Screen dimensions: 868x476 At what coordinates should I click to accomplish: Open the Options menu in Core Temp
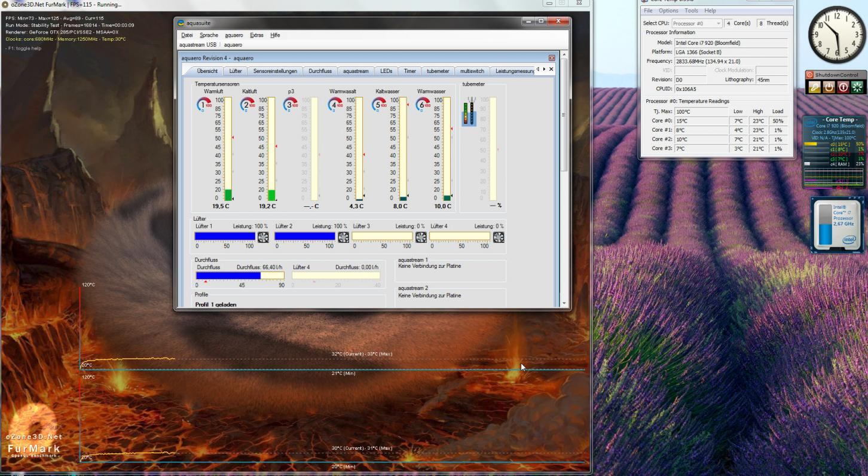click(668, 11)
